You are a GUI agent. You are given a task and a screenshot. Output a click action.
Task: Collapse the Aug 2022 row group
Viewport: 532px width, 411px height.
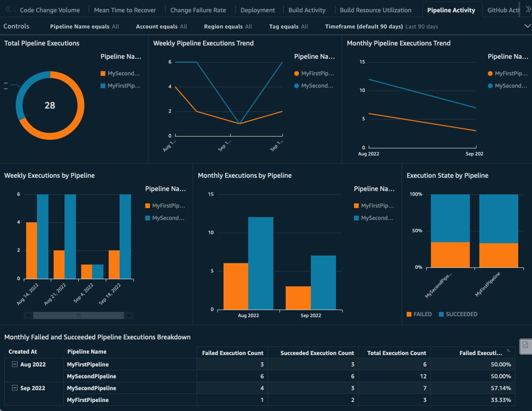[x=14, y=364]
